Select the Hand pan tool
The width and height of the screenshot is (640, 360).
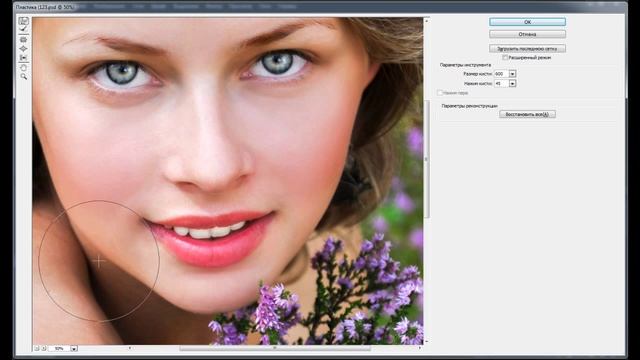tap(23, 67)
